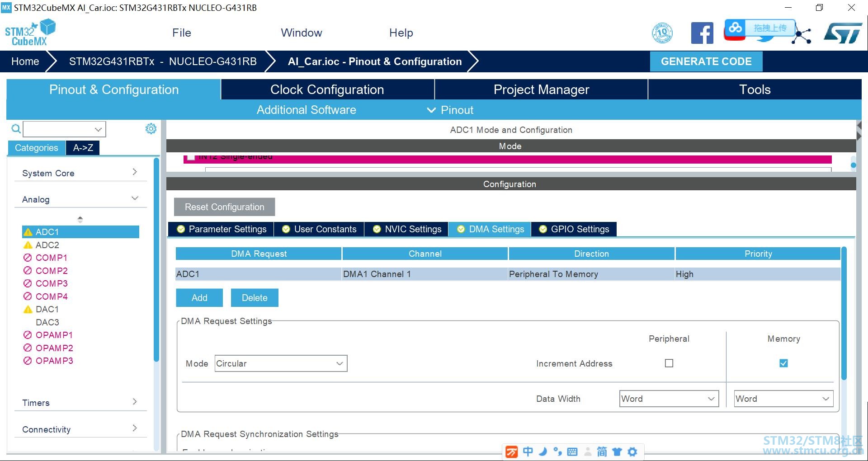Open the File menu
Image resolution: width=868 pixels, height=461 pixels.
pos(182,33)
